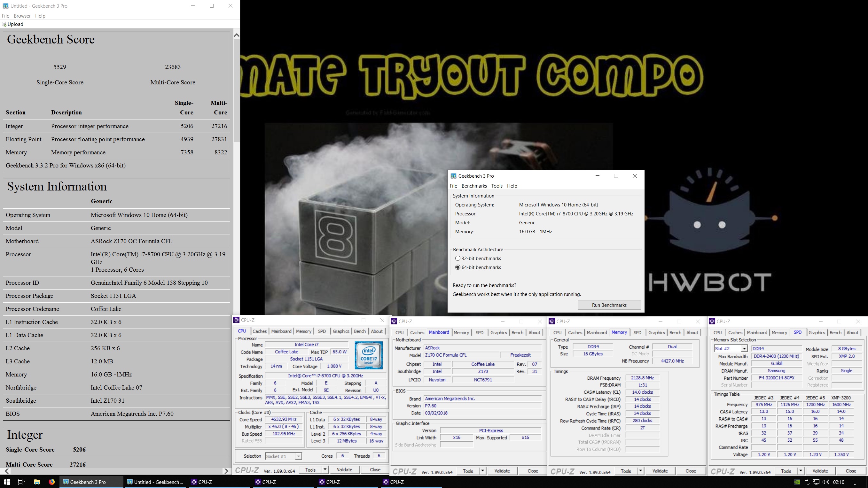Expand Tools arrow in CPU-Z Mainboard window

(482, 471)
